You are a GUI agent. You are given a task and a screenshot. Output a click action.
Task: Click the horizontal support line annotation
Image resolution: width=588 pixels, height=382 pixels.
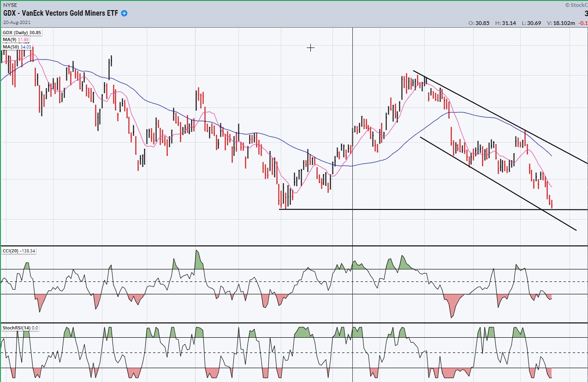click(x=415, y=209)
